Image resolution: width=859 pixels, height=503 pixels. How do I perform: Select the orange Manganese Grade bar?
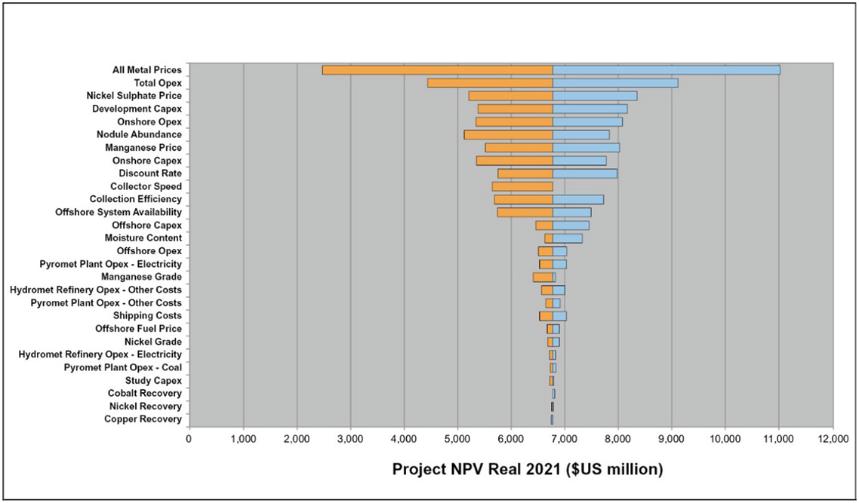[542, 277]
